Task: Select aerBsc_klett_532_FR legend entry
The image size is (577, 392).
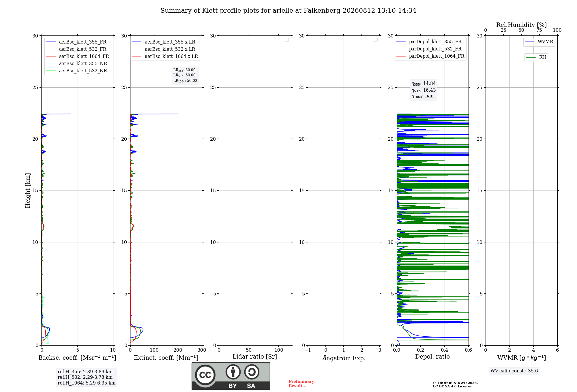Action: coord(76,49)
